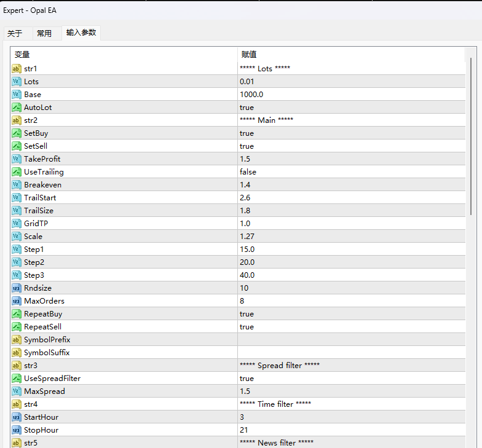This screenshot has width=482, height=448.
Task: Click the integer icon beside StartHour
Action: tap(17, 417)
